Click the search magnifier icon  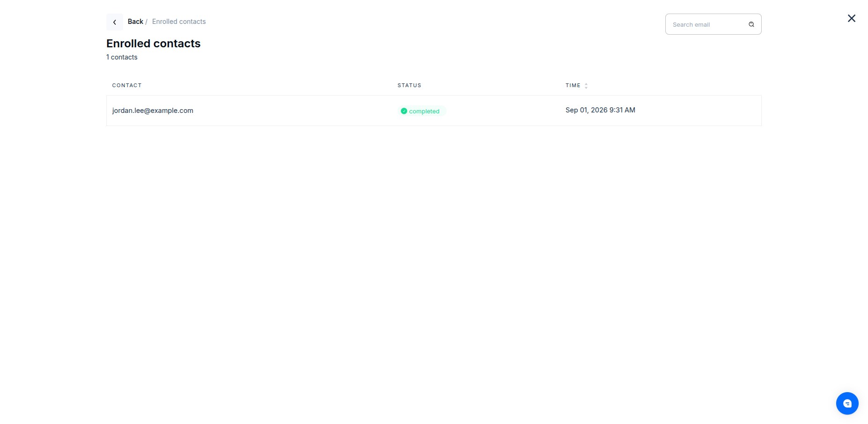point(751,24)
